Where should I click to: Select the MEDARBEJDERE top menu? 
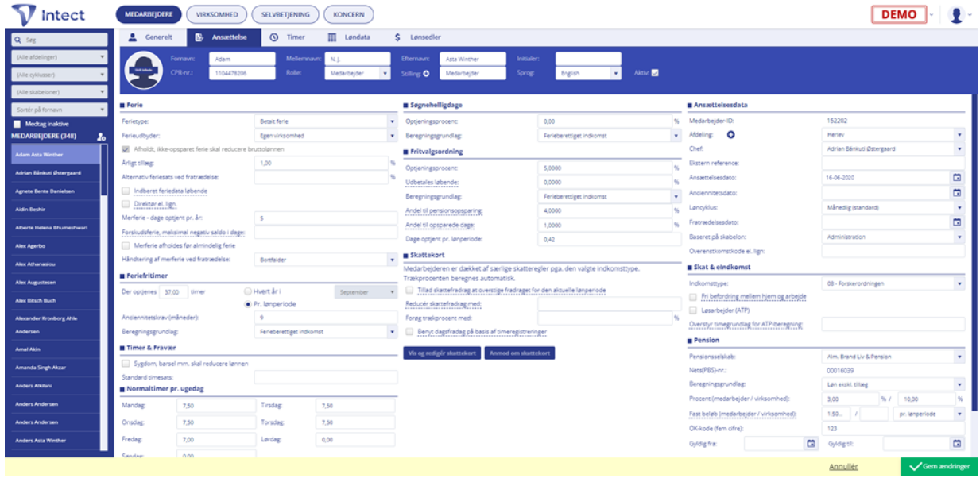(x=148, y=14)
